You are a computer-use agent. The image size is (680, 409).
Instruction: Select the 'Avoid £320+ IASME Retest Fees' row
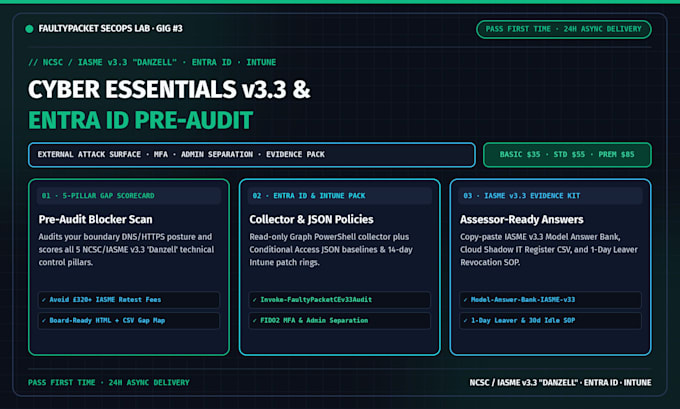pos(129,300)
